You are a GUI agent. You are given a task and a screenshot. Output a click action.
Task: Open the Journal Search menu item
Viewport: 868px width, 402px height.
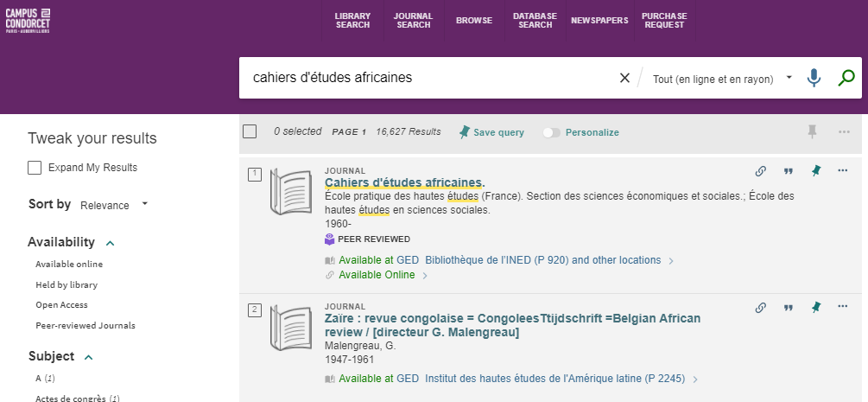(x=413, y=21)
